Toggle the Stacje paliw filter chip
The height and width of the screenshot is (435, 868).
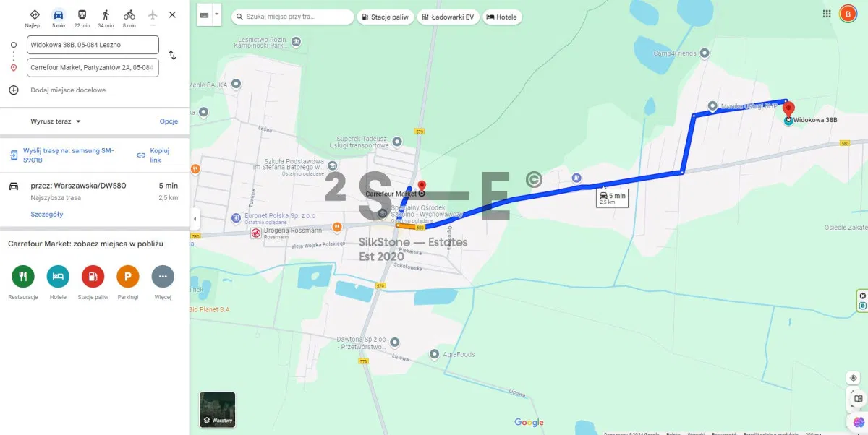pyautogui.click(x=386, y=17)
